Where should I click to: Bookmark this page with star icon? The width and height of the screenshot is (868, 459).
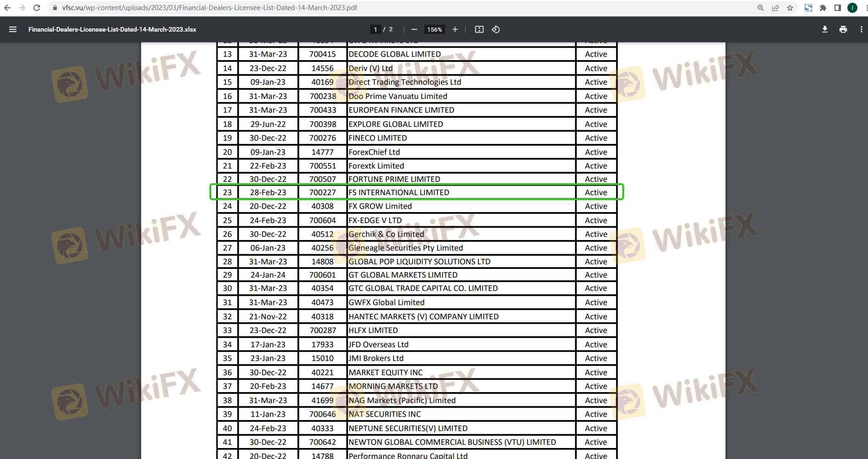pyautogui.click(x=790, y=8)
